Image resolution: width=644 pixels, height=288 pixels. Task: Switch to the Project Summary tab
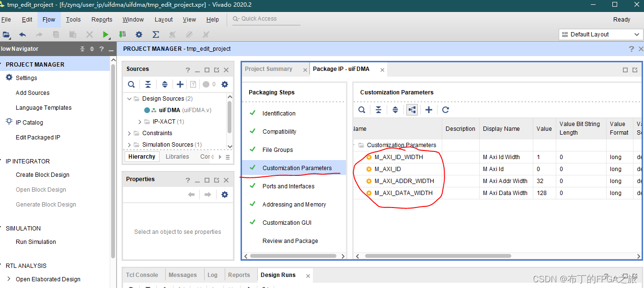268,69
